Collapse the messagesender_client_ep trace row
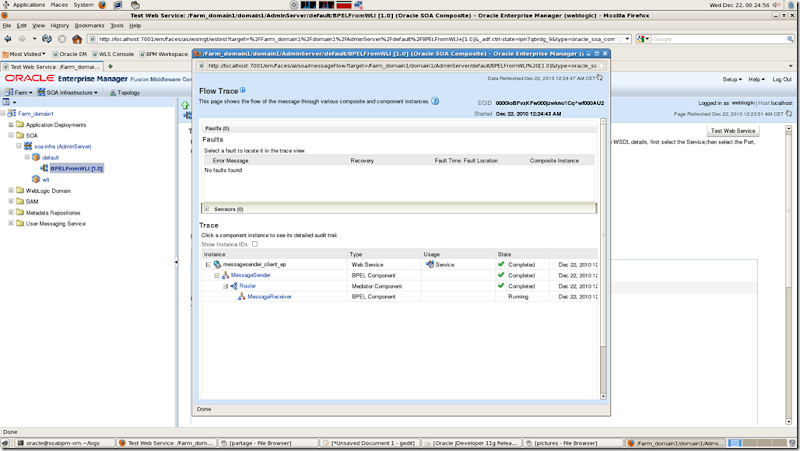The height and width of the screenshot is (451, 800). pyautogui.click(x=208, y=264)
